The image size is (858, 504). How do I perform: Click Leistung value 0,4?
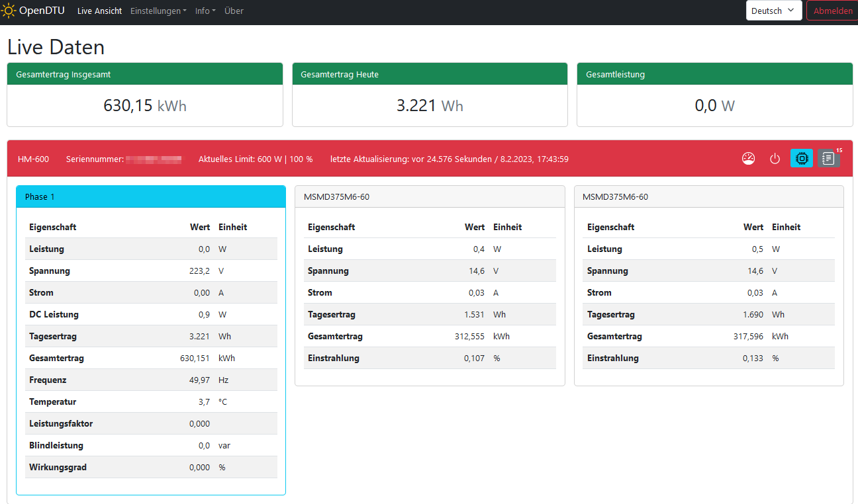click(x=479, y=249)
